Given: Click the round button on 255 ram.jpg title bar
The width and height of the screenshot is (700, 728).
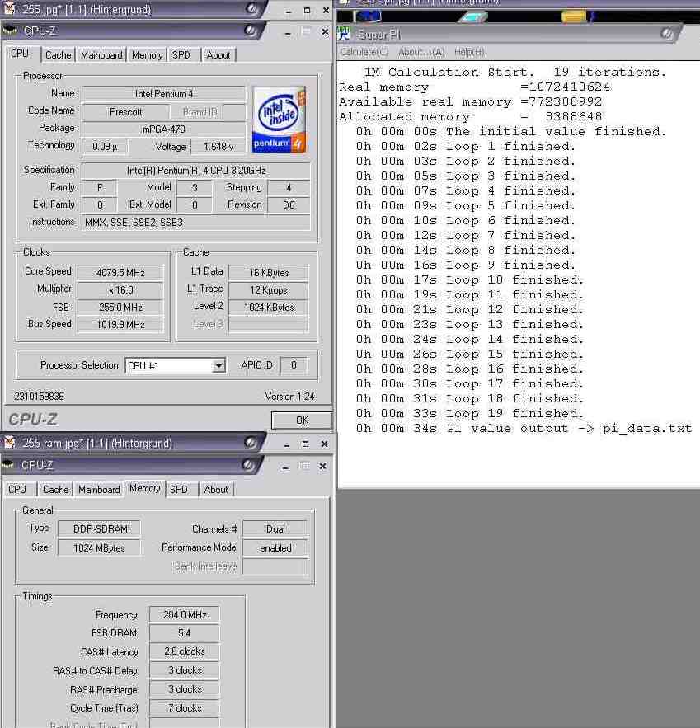Looking at the screenshot, I should pos(250,443).
